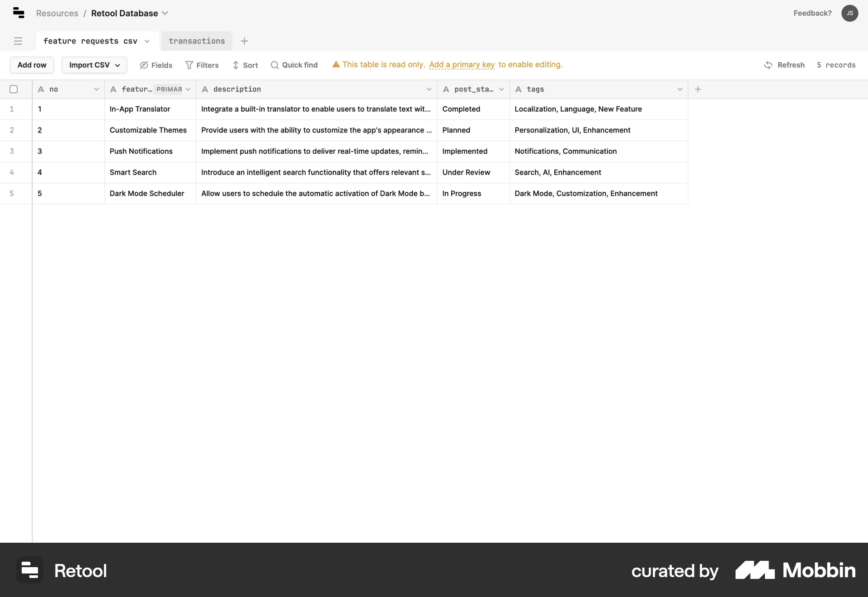Open the tags column options menu
This screenshot has width=868, height=597.
coord(680,89)
